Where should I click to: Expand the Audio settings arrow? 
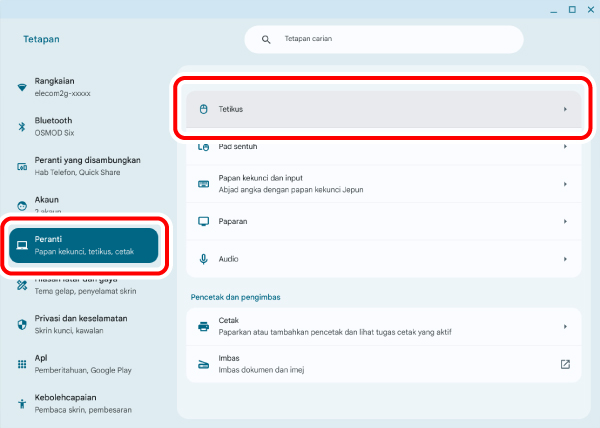pyautogui.click(x=565, y=259)
